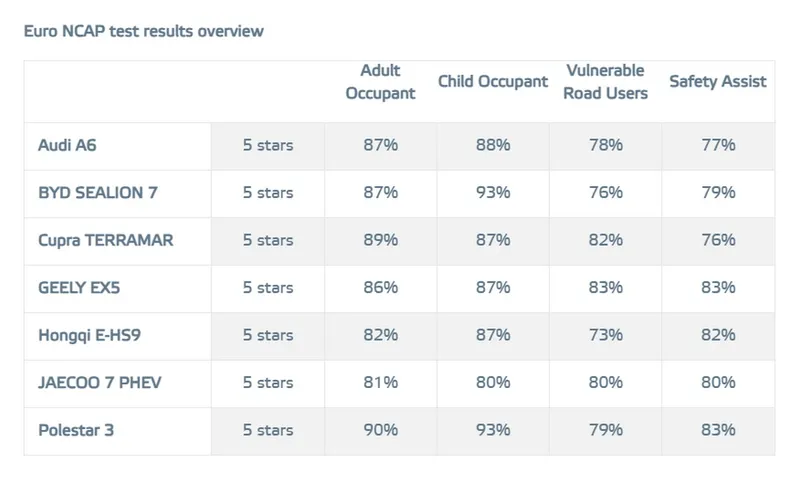
Task: Click the Audi A6 car name
Action: pos(67,145)
